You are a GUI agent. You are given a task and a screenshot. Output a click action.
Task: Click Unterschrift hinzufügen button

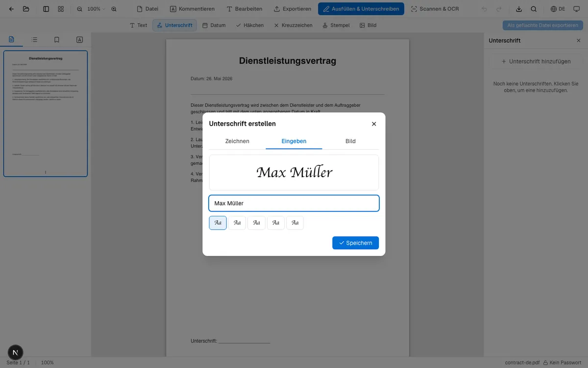point(536,61)
